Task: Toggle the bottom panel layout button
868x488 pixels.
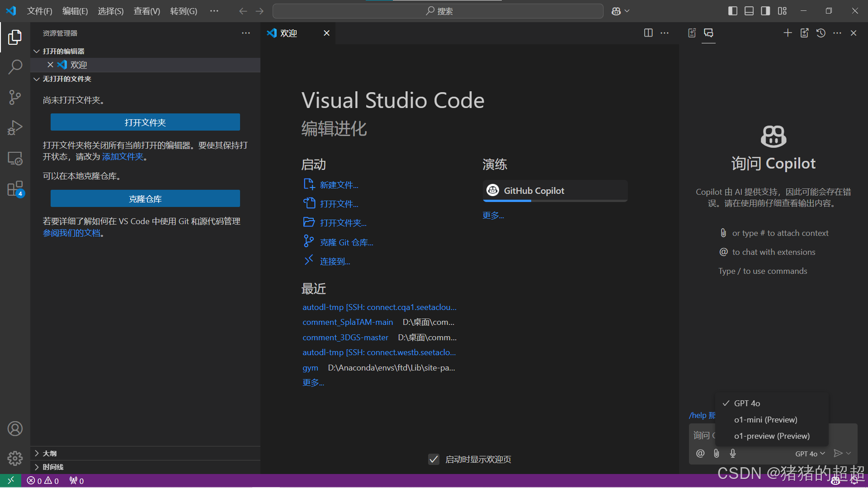Action: pyautogui.click(x=749, y=11)
